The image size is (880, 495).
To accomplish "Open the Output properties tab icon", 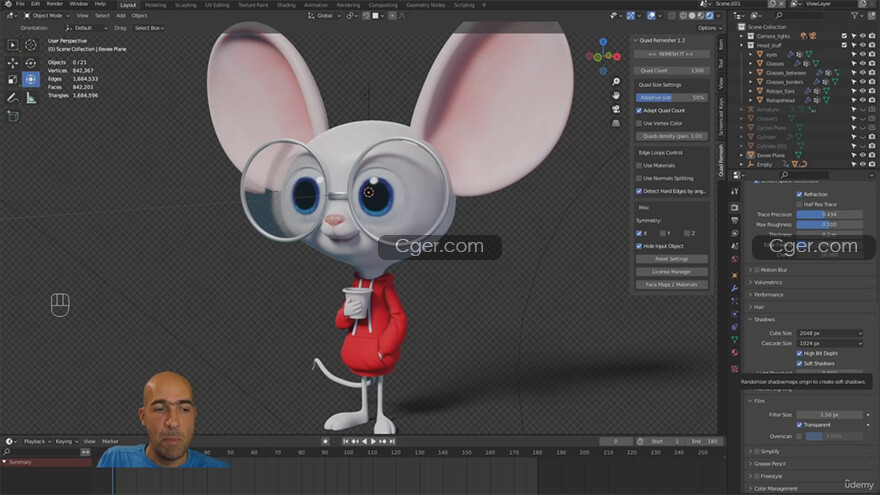I will click(735, 221).
